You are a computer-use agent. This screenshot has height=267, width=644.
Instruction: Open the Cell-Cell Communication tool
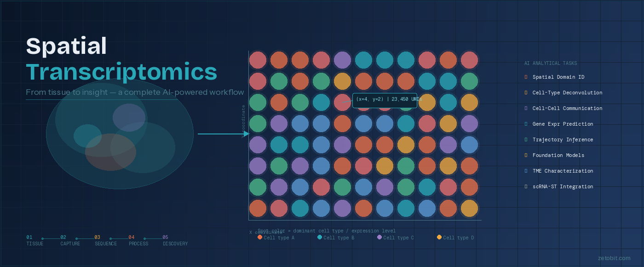[x=525, y=108]
